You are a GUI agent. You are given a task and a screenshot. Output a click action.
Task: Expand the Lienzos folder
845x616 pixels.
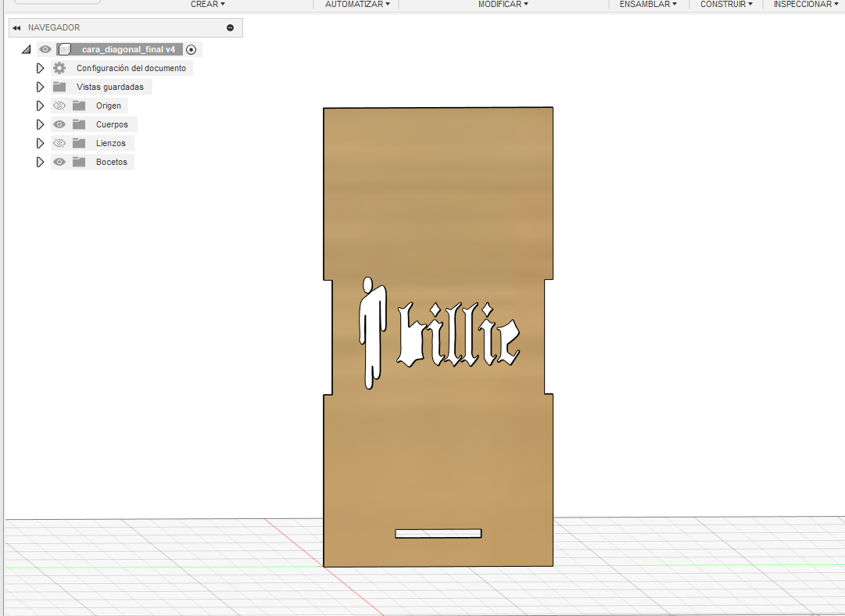[40, 143]
